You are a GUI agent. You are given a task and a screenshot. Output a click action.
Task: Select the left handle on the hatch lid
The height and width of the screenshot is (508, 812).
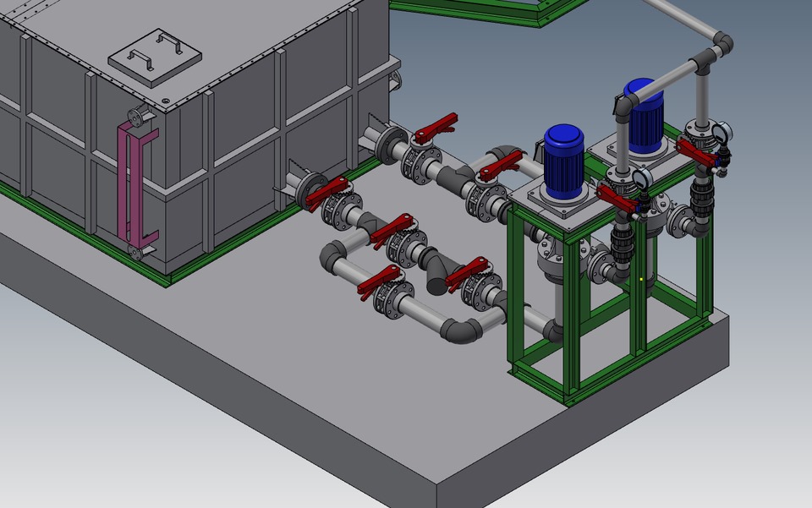coord(137,61)
